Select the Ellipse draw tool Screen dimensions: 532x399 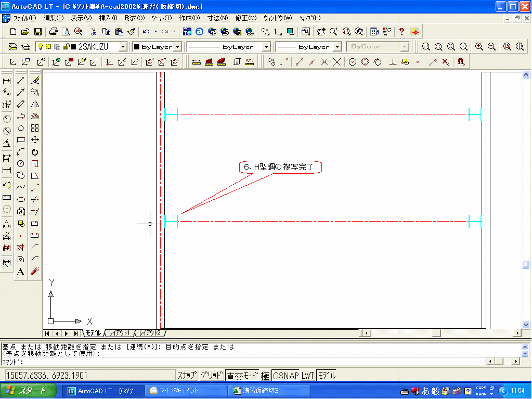[21, 200]
